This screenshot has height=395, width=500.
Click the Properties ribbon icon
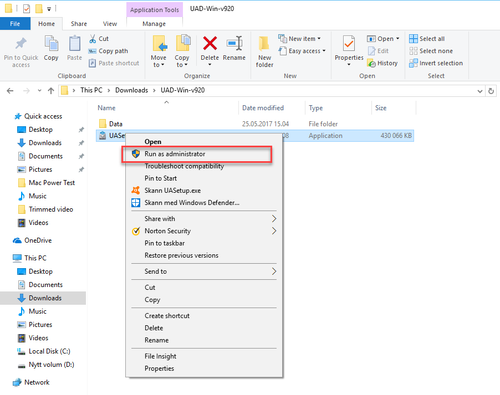pos(349,44)
